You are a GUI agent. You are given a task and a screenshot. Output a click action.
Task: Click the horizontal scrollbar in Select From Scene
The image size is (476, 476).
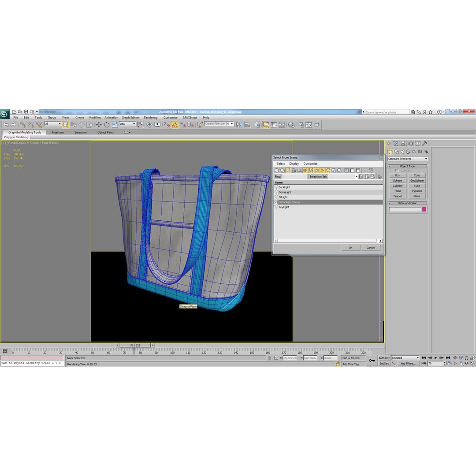point(328,241)
